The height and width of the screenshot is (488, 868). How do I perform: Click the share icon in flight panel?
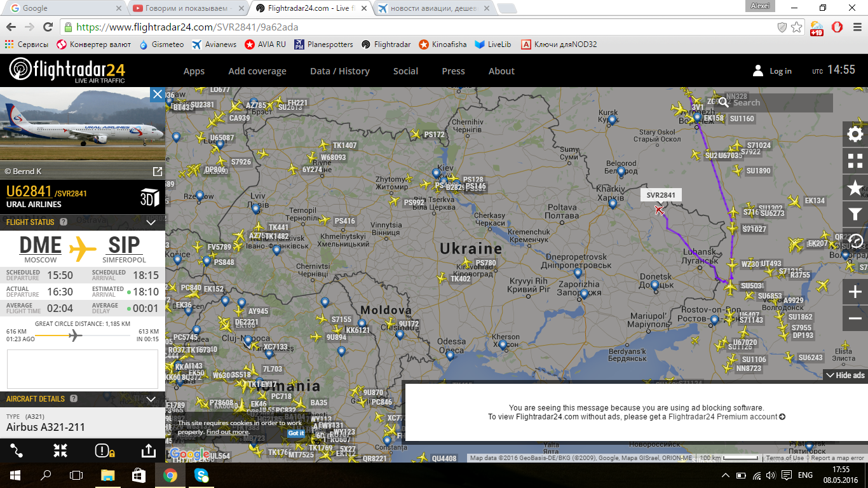(147, 451)
